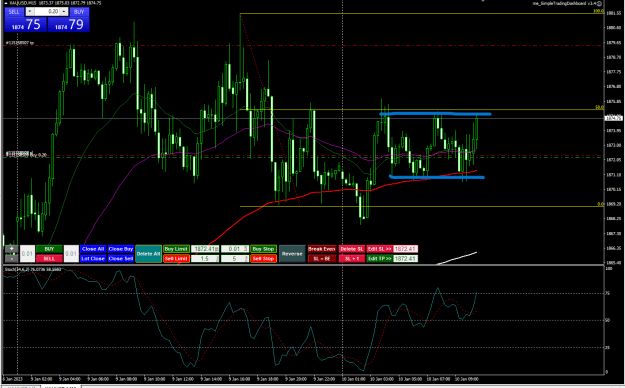
Task: Click the me_SimpleTradingDashboard v1.4 expert label
Action: pyautogui.click(x=564, y=3)
